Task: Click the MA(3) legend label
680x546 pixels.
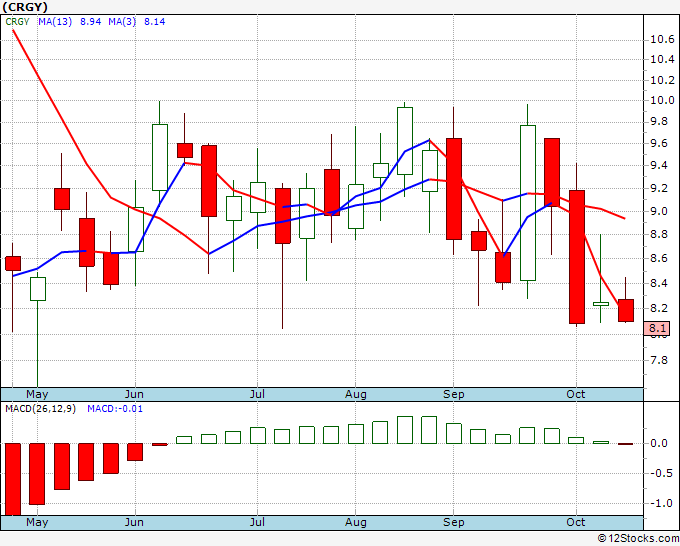Action: pos(122,22)
